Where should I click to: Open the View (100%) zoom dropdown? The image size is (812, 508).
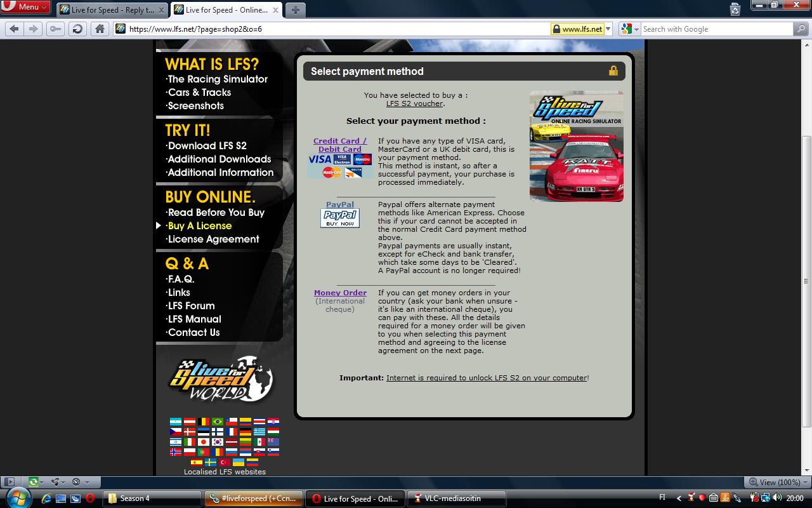click(x=777, y=482)
